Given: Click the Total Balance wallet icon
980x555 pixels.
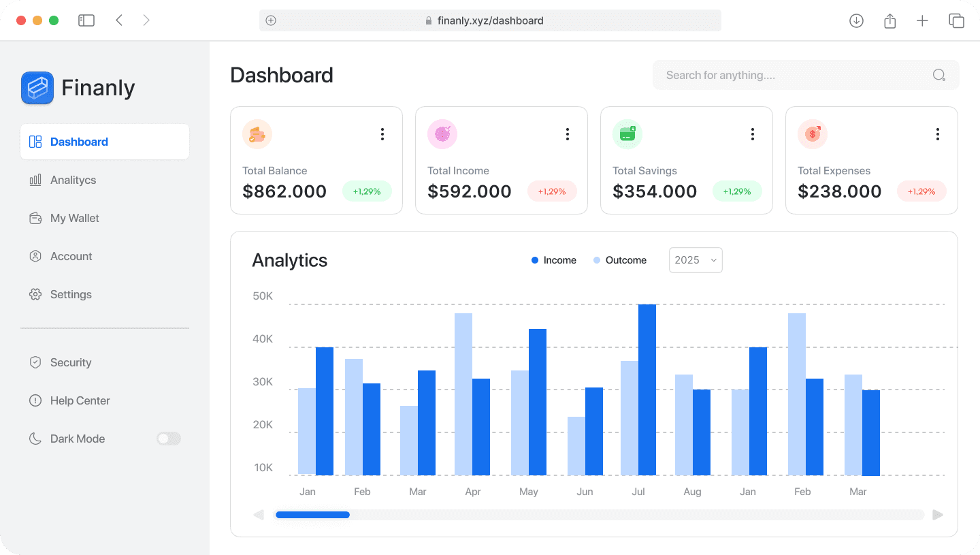Looking at the screenshot, I should click(x=257, y=134).
